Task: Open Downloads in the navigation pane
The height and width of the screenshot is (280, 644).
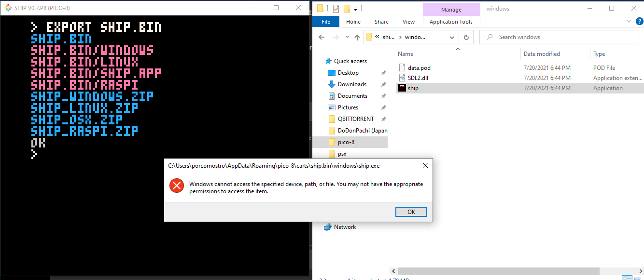Action: pos(352,84)
